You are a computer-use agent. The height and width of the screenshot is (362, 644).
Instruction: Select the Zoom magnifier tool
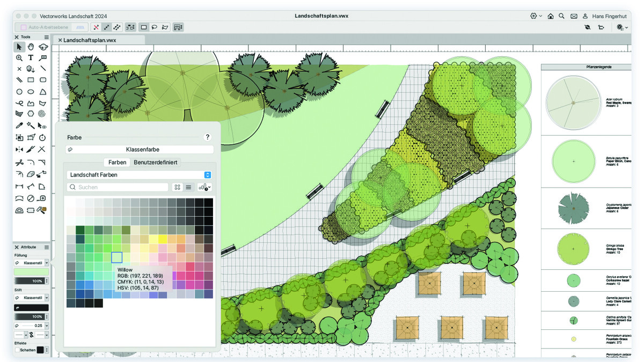coord(19,57)
